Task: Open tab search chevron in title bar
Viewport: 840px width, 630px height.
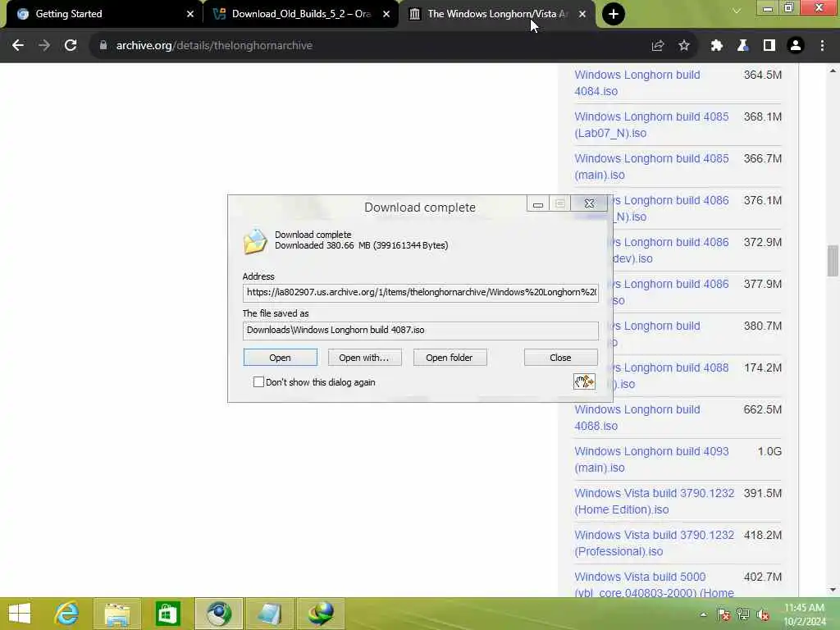Action: 737,11
